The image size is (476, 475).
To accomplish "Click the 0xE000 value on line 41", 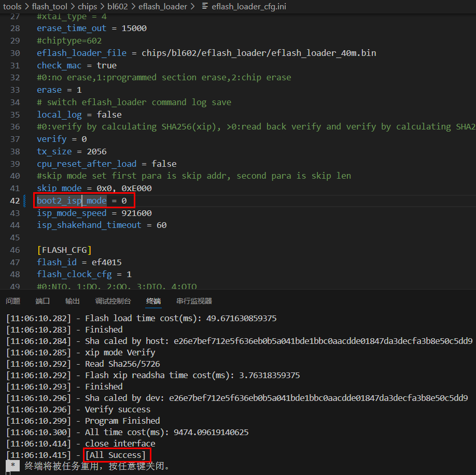I will 136,189.
